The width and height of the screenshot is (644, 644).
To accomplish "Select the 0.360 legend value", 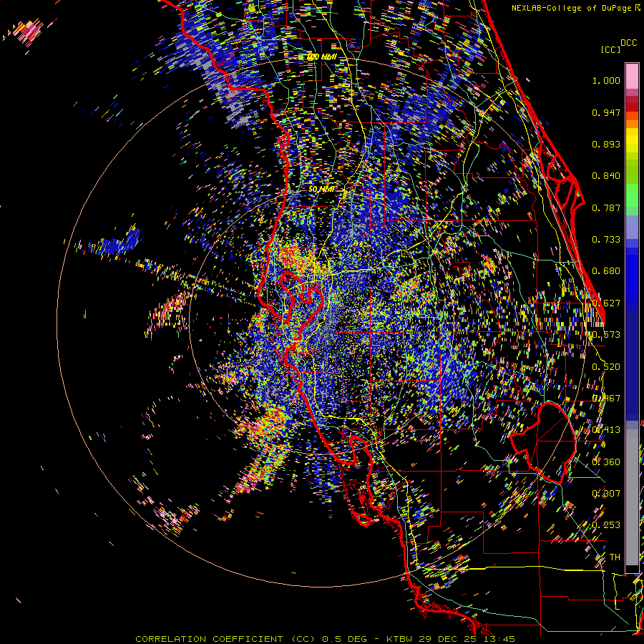I will pyautogui.click(x=606, y=462).
